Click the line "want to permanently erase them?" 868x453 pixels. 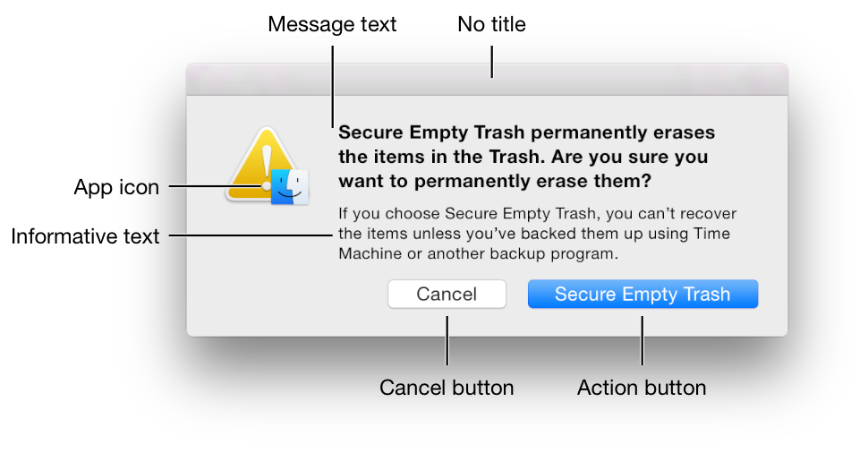[494, 181]
